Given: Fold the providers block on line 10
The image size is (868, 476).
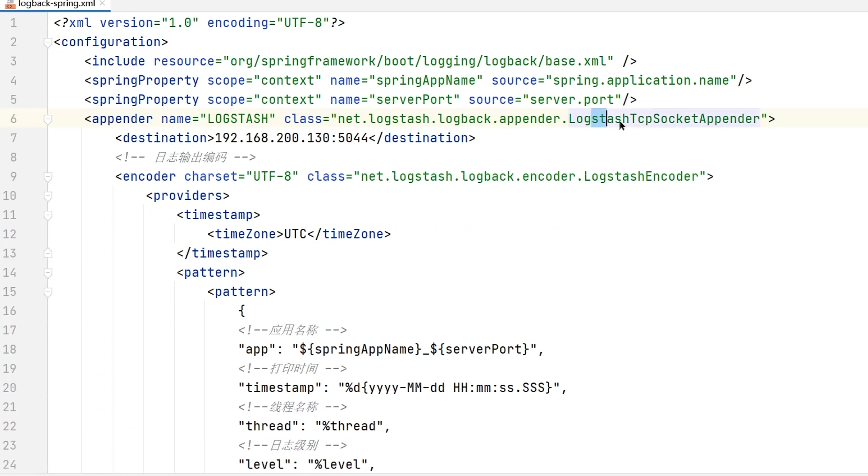Looking at the screenshot, I should click(48, 196).
